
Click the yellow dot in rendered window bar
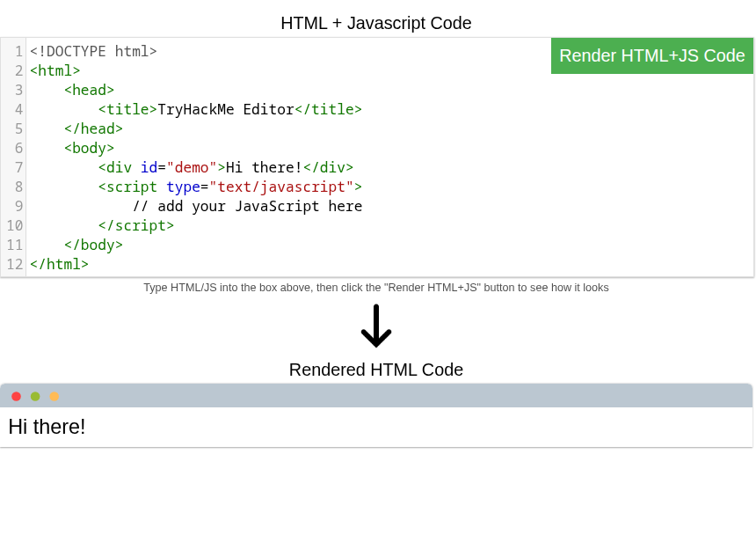[55, 397]
